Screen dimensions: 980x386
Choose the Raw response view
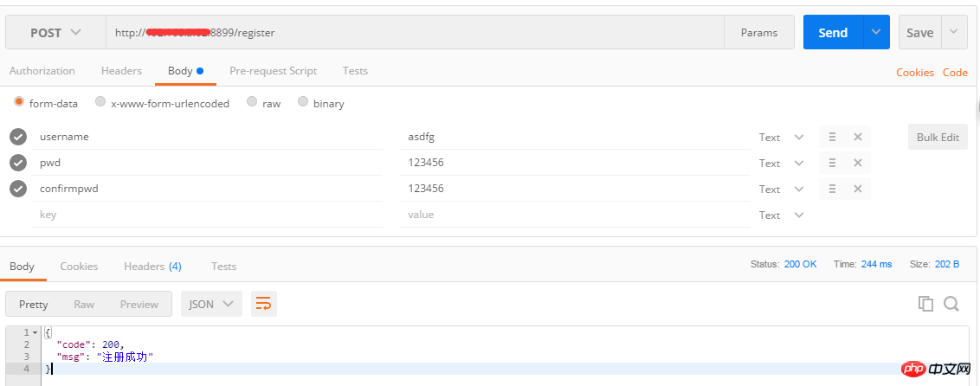pyautogui.click(x=84, y=304)
